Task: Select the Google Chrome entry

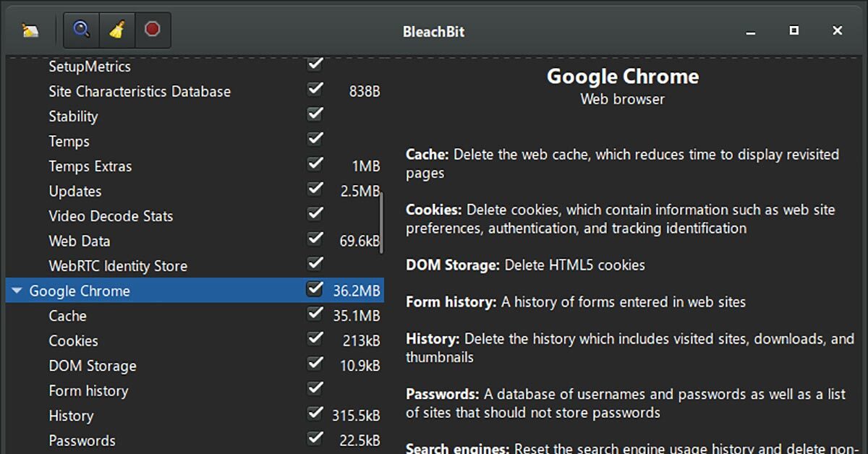Action: 80,291
